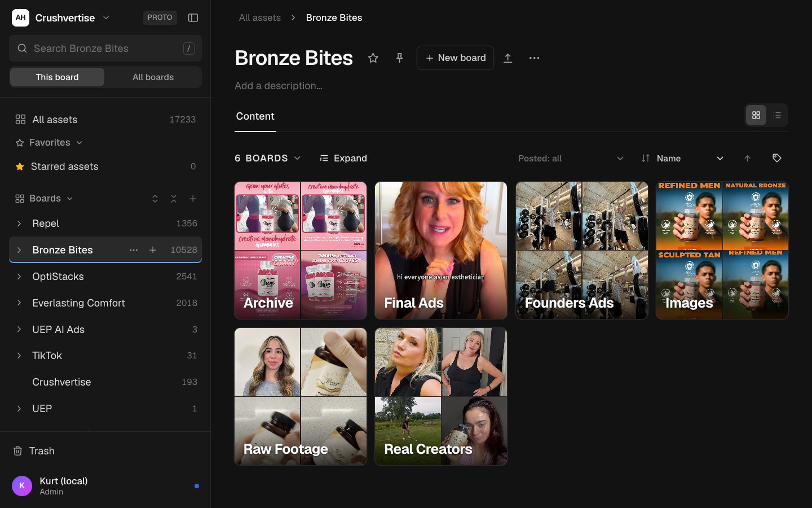Open the more options ellipsis in header

point(534,58)
